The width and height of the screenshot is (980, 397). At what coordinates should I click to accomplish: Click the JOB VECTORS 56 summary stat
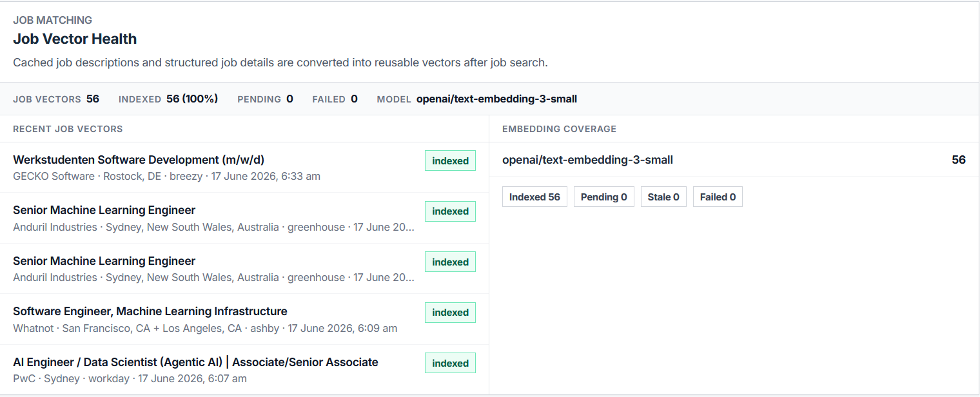tap(56, 99)
